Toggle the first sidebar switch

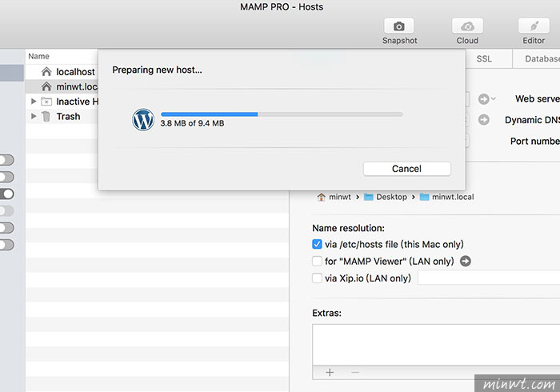click(6, 160)
